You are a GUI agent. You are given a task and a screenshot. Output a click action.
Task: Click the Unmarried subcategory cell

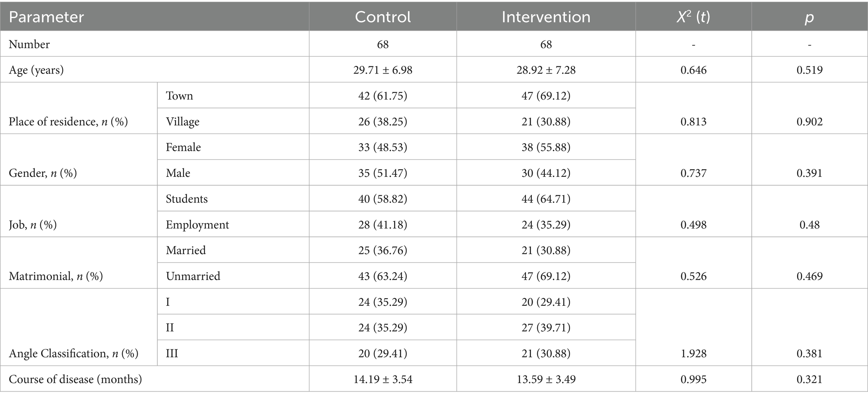pos(193,276)
